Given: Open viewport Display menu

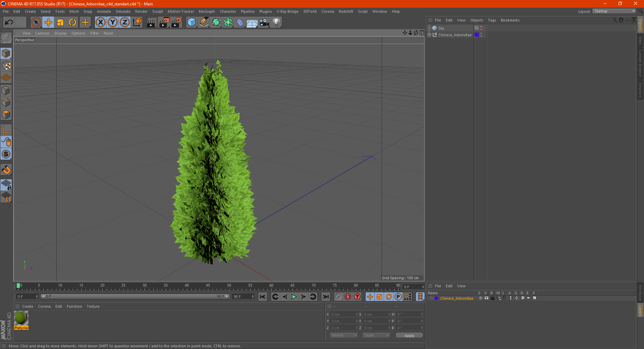Looking at the screenshot, I should click(x=60, y=33).
